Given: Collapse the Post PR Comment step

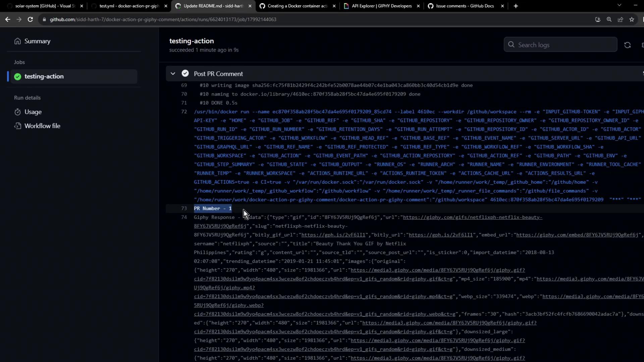Looking at the screenshot, I should point(173,74).
